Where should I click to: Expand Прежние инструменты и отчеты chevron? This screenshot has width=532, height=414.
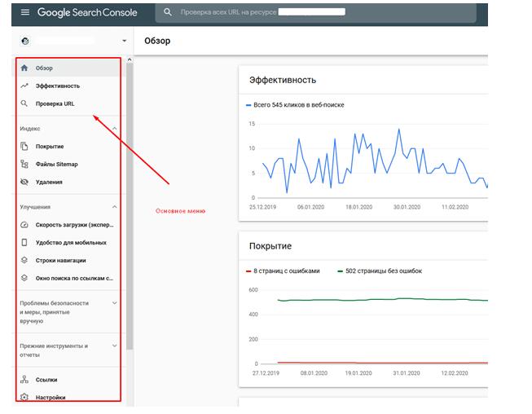coord(115,346)
